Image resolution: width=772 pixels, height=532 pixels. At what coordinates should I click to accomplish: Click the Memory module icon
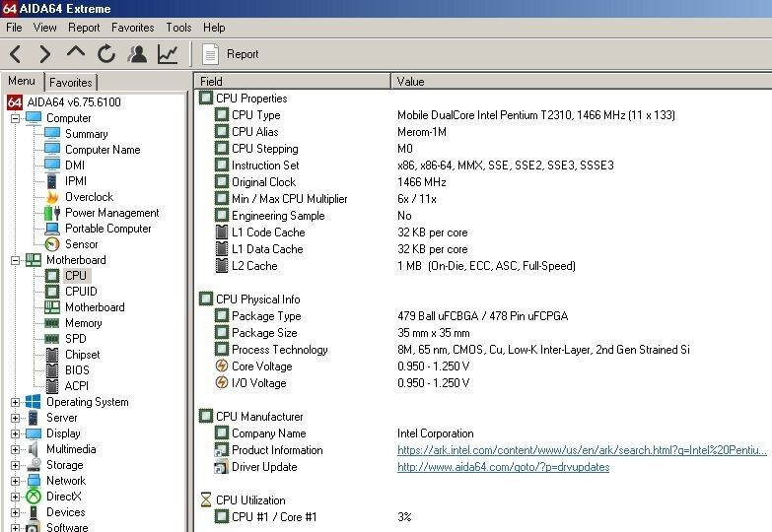(51, 323)
